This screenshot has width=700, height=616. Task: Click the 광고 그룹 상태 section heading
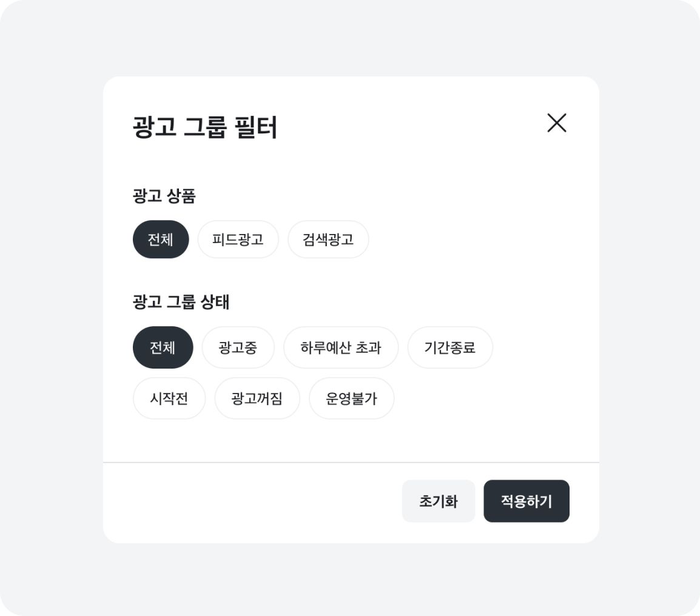tap(181, 302)
